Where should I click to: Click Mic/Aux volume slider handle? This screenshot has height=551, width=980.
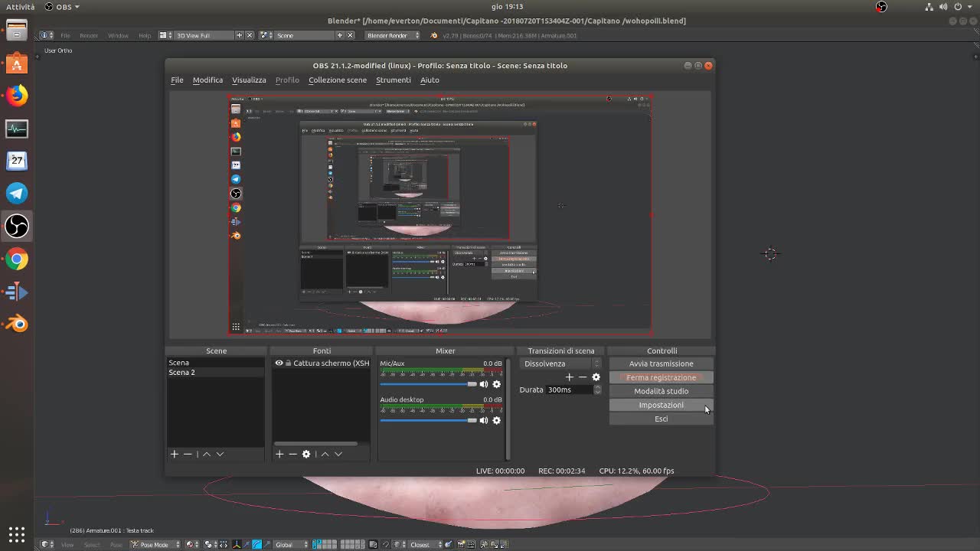(472, 384)
